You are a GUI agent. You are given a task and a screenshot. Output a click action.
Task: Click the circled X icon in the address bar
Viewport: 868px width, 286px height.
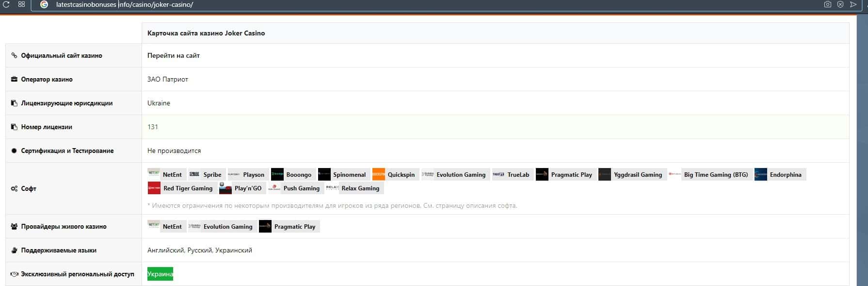tap(840, 4)
